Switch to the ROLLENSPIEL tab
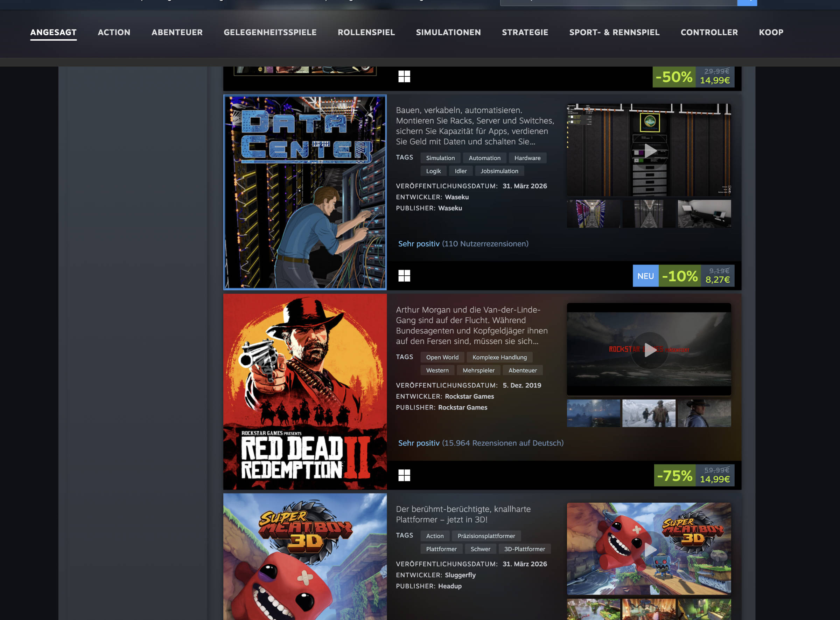The width and height of the screenshot is (840, 620). pyautogui.click(x=366, y=32)
